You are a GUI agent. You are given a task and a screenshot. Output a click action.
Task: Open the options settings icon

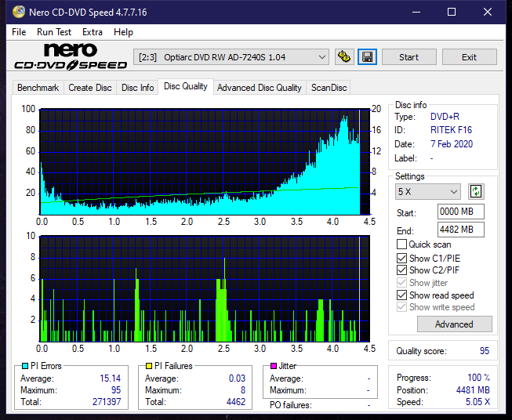click(344, 57)
